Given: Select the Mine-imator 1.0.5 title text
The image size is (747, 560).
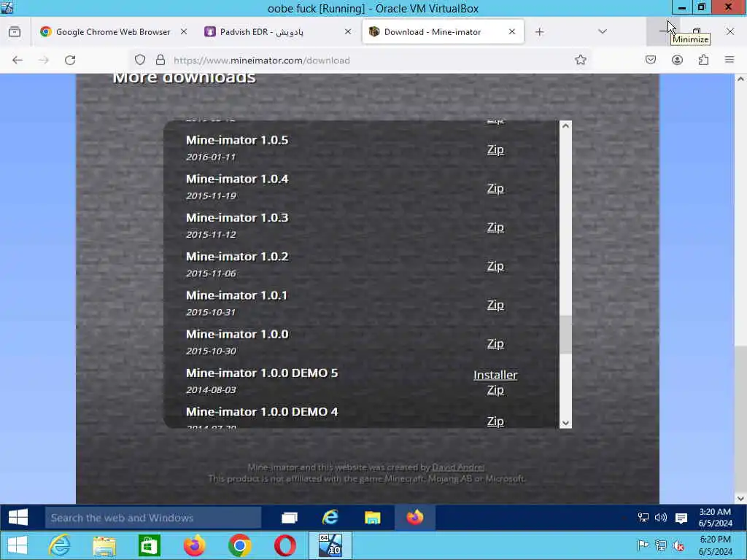Looking at the screenshot, I should pos(237,140).
